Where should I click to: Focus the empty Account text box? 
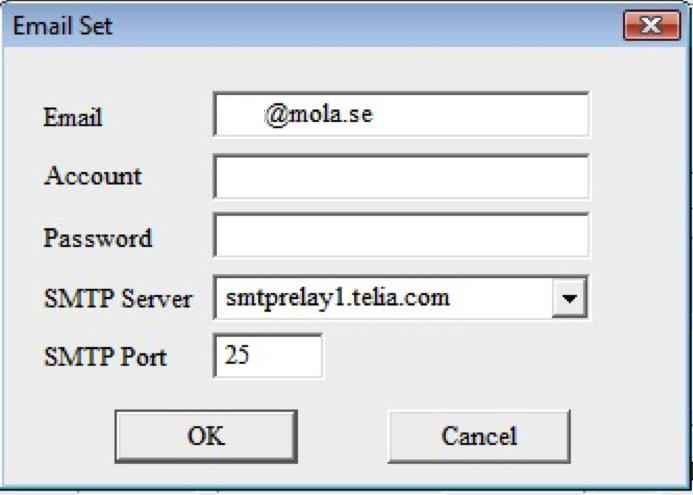pyautogui.click(x=401, y=176)
